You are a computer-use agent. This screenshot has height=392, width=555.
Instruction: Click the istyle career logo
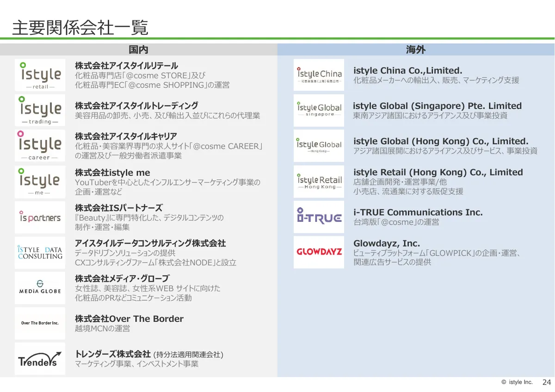tap(40, 146)
